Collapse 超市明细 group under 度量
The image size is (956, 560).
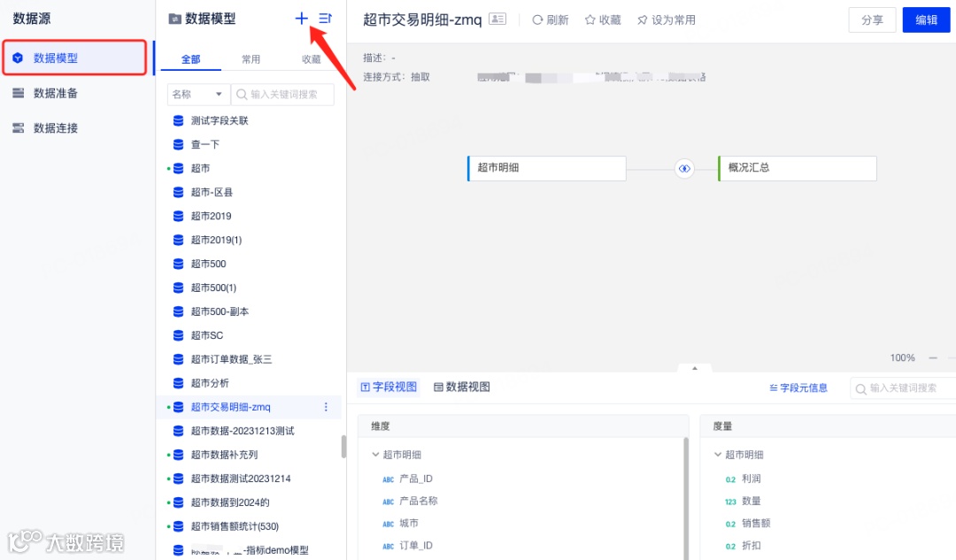pyautogui.click(x=718, y=454)
